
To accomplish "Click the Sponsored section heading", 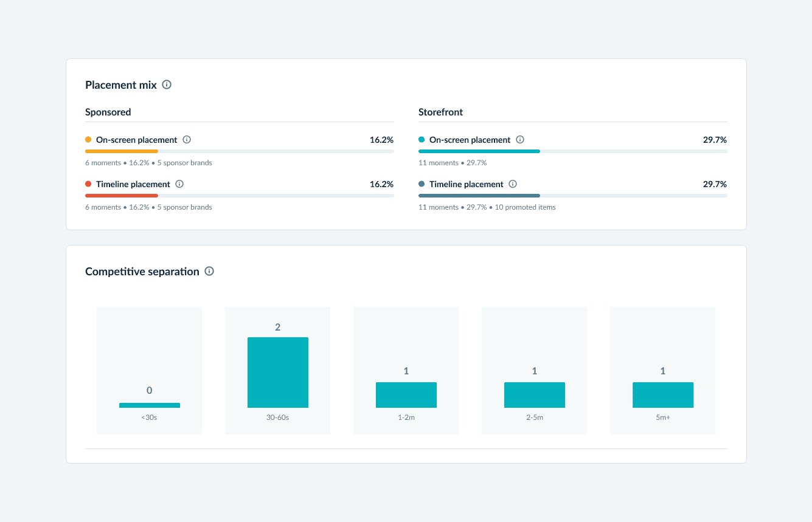I will click(108, 112).
